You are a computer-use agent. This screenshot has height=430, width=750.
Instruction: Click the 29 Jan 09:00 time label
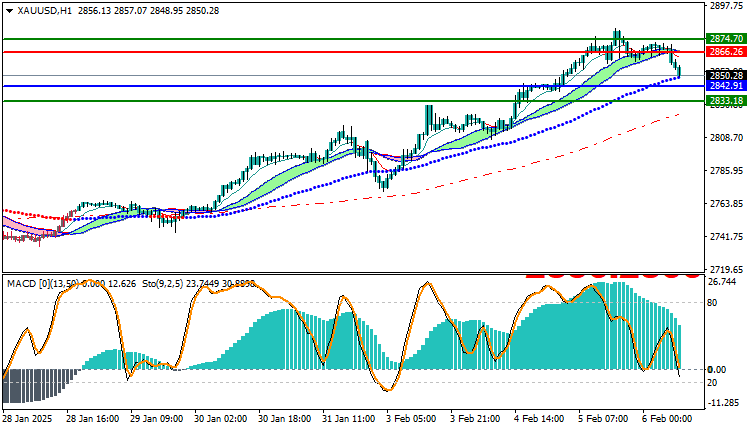pos(157,419)
